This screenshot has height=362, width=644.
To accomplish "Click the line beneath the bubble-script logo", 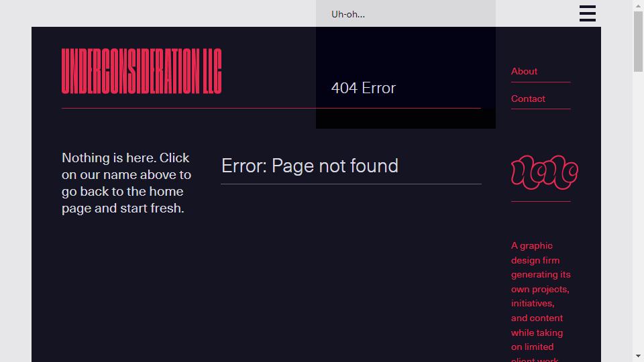I will tap(541, 202).
